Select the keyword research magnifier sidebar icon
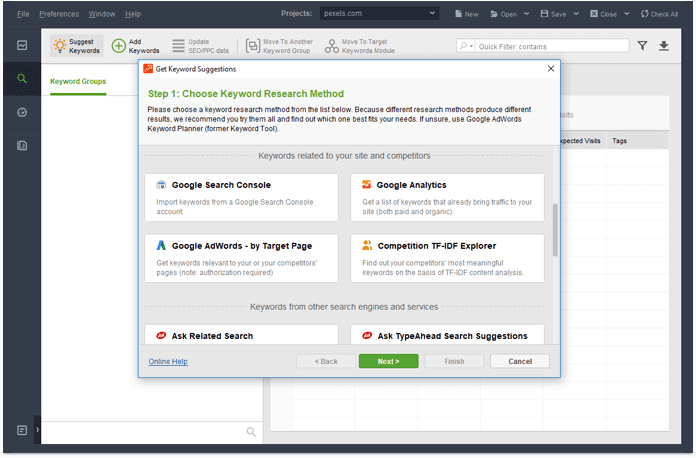 point(22,79)
